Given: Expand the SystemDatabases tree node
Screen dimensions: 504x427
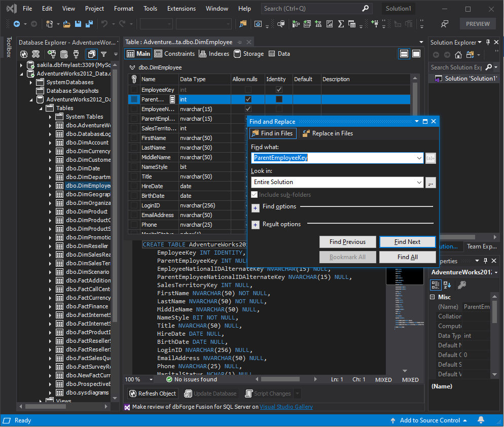Looking at the screenshot, I should pyautogui.click(x=31, y=82).
